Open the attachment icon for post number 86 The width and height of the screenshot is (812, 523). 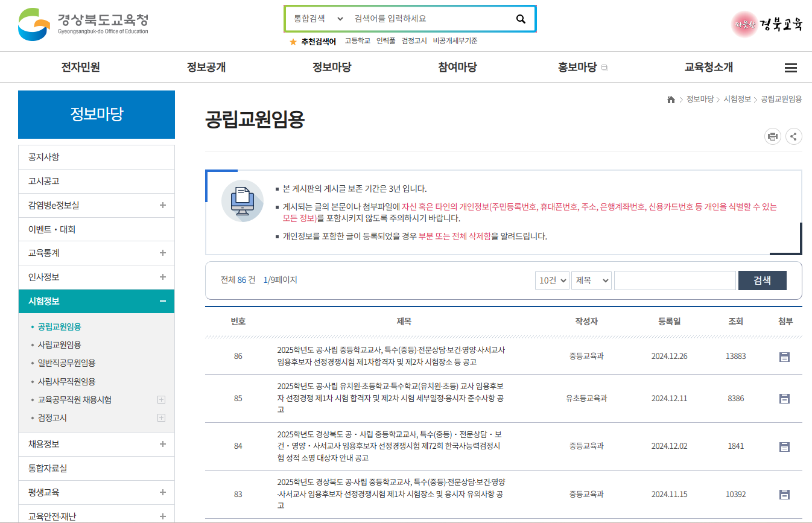784,356
